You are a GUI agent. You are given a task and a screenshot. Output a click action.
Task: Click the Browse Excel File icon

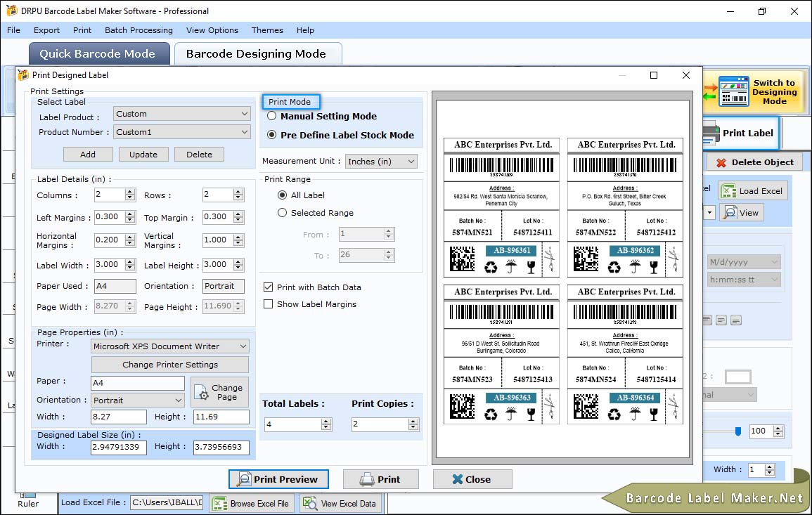(x=220, y=504)
